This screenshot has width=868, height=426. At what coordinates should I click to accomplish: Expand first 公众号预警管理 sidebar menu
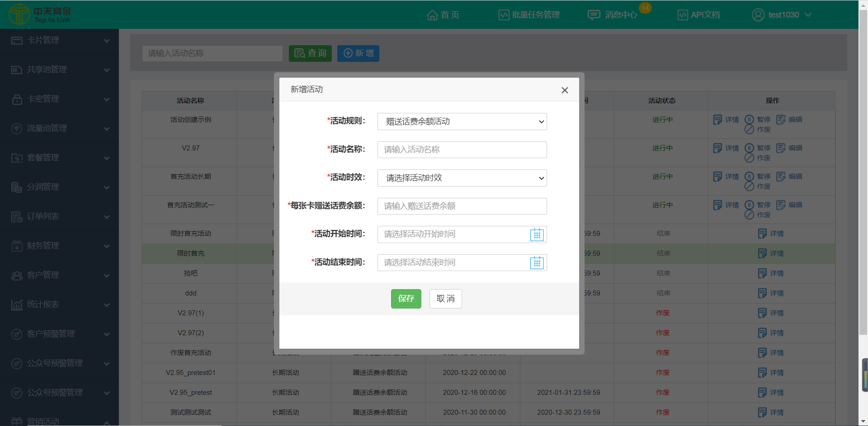(x=59, y=363)
